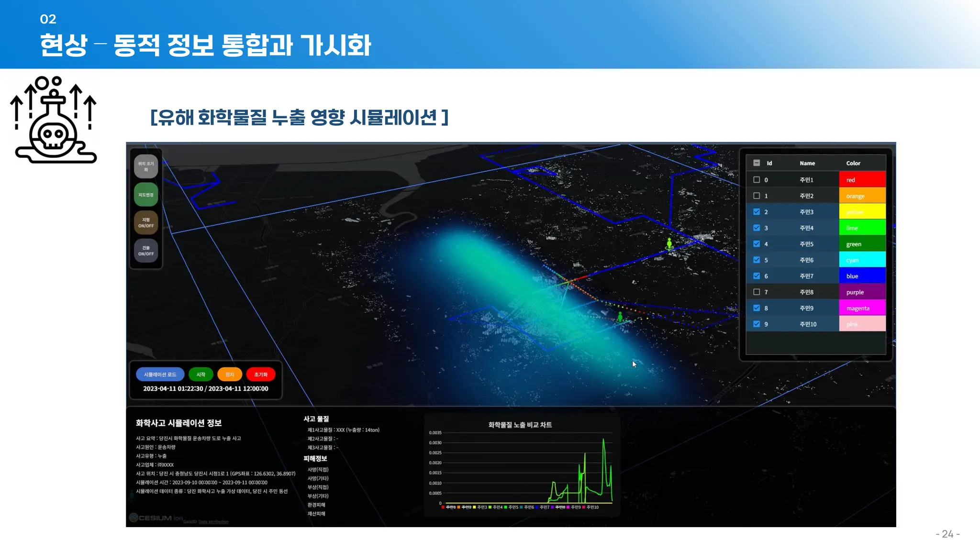Uncheck the box for row 8 주민9
The width and height of the screenshot is (980, 551).
757,308
